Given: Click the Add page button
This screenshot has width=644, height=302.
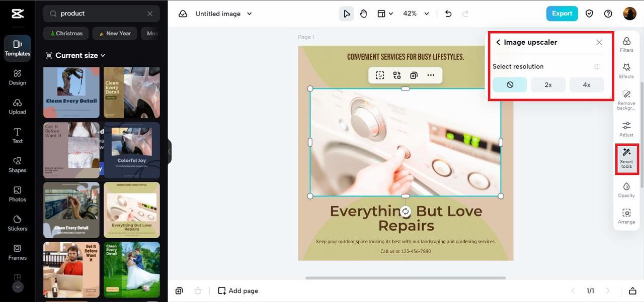Looking at the screenshot, I should point(238,291).
